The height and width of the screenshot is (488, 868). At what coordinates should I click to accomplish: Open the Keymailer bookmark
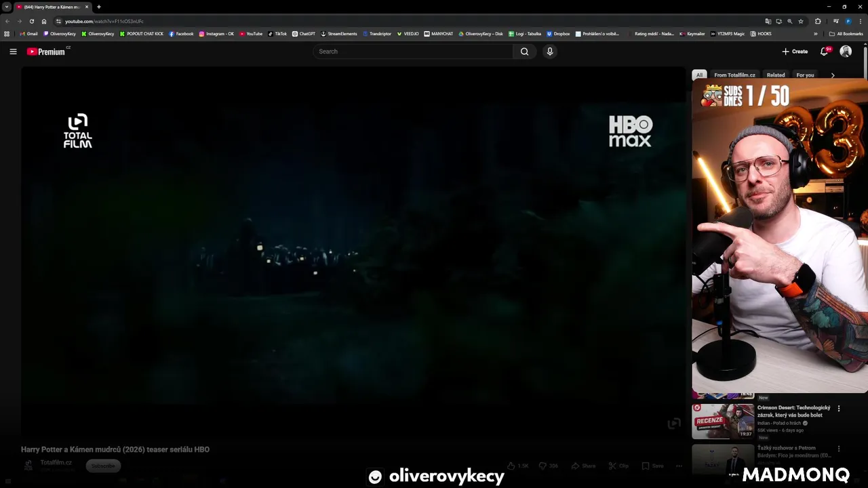point(692,33)
